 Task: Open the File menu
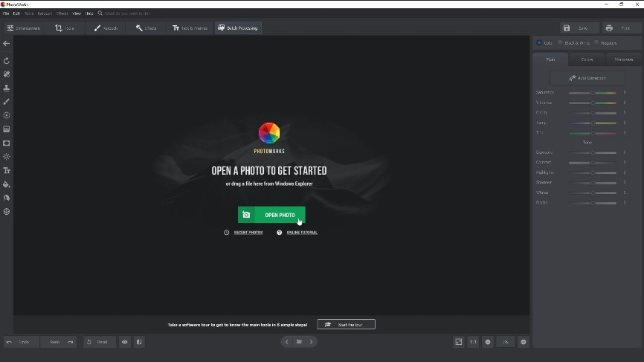[x=6, y=13]
